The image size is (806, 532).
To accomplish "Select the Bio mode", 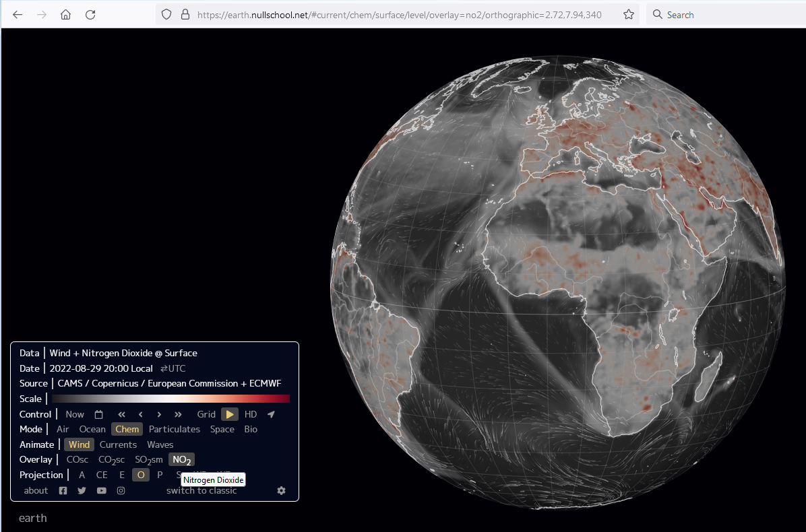I will pyautogui.click(x=251, y=429).
